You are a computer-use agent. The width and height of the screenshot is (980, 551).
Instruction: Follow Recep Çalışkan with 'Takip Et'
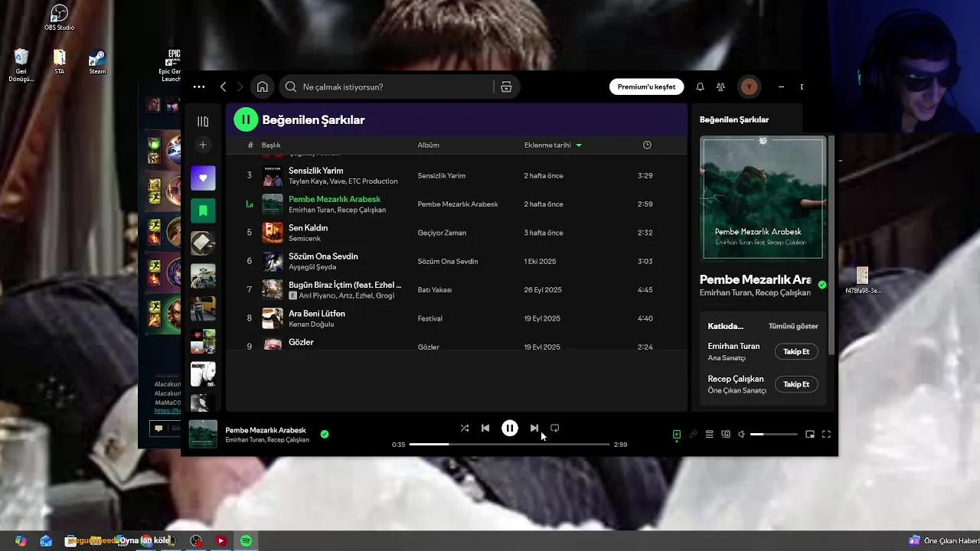[796, 384]
